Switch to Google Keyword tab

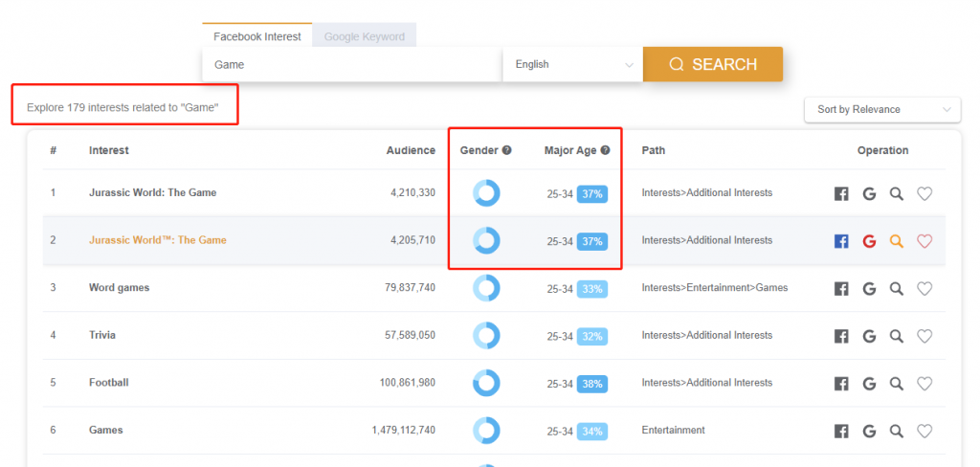[x=365, y=36]
